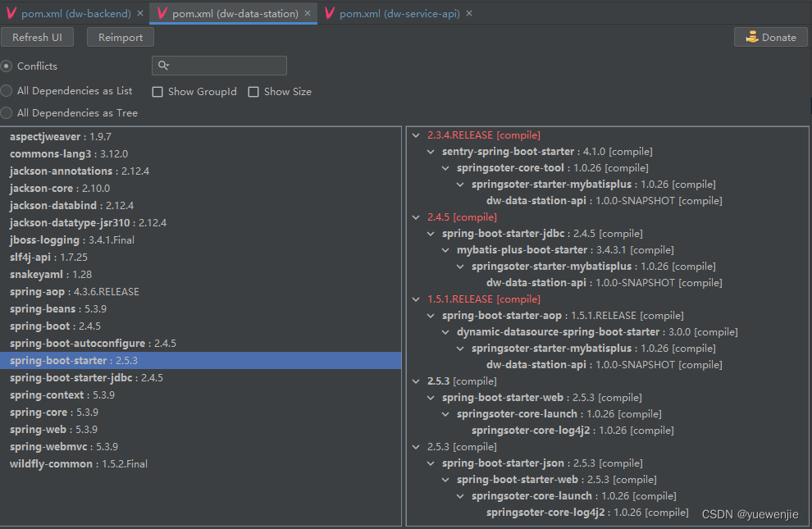
Task: Click the Maven icon on dw-backend tab
Action: point(11,13)
